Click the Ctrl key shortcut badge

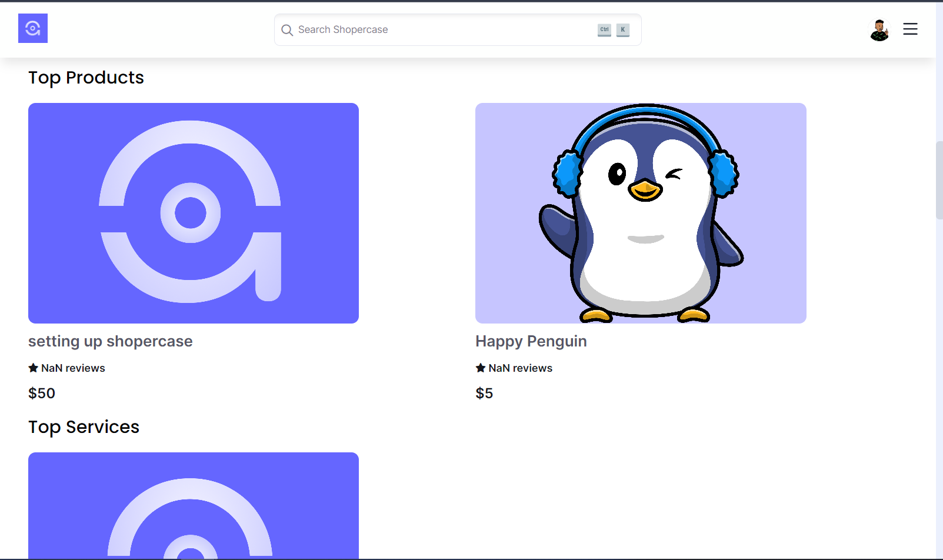pyautogui.click(x=604, y=29)
